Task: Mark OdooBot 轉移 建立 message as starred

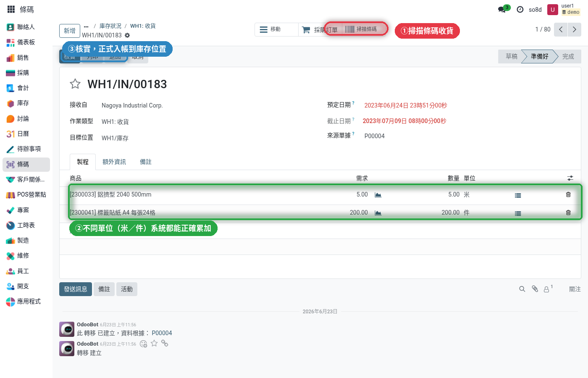Action: coord(154,344)
